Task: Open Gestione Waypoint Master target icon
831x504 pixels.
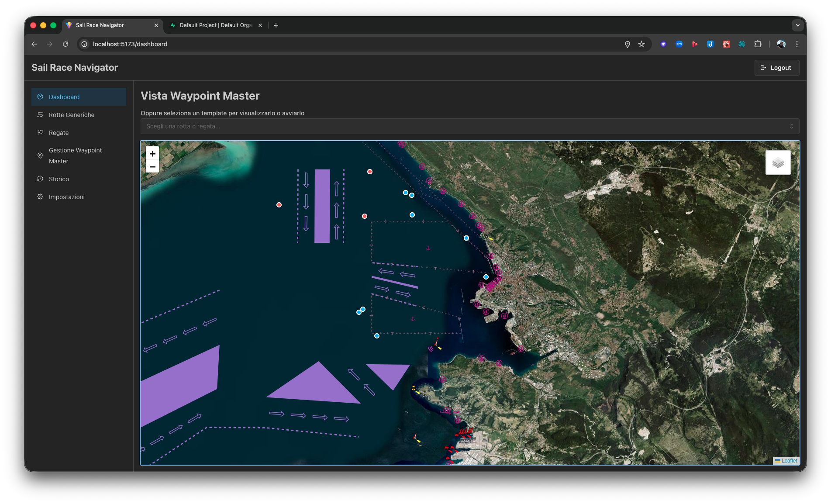Action: (40, 155)
